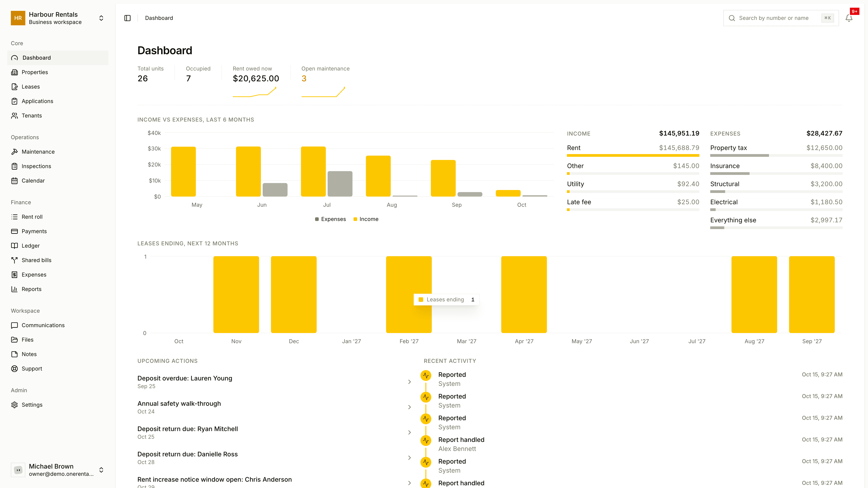Image resolution: width=868 pixels, height=488 pixels.
Task: Toggle the Expenses legend swatch
Action: 317,219
